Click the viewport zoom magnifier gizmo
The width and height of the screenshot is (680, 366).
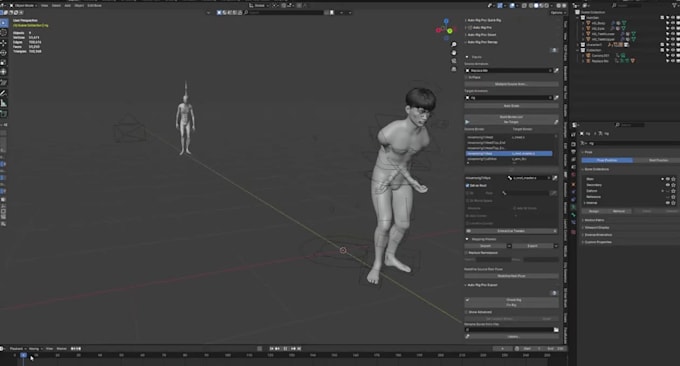point(454,45)
